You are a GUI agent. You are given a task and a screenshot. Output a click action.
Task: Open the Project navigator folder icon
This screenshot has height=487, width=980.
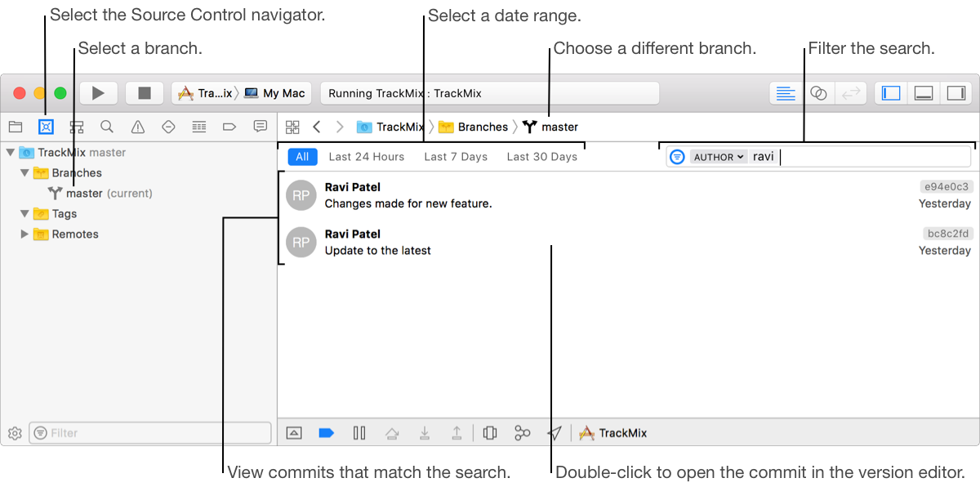pos(16,127)
